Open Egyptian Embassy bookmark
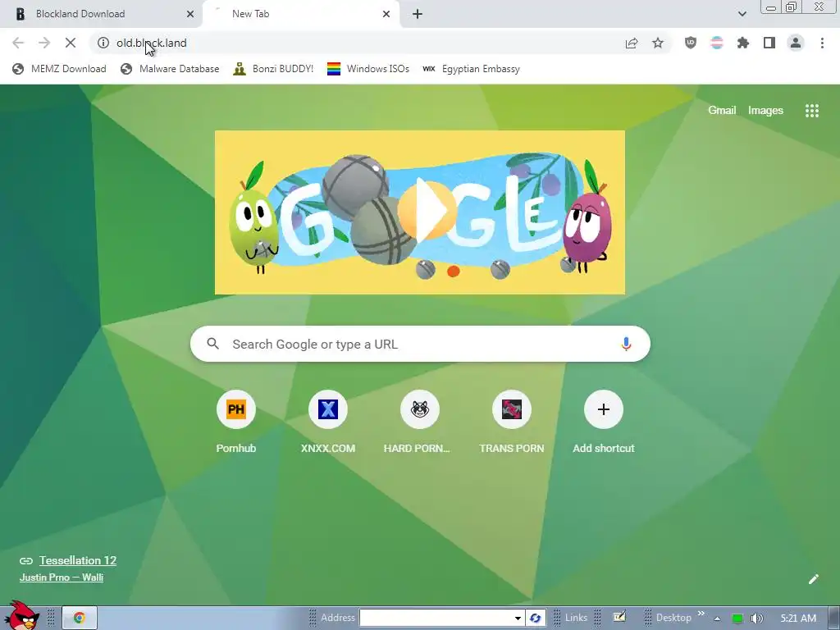The width and height of the screenshot is (840, 630). [x=471, y=69]
